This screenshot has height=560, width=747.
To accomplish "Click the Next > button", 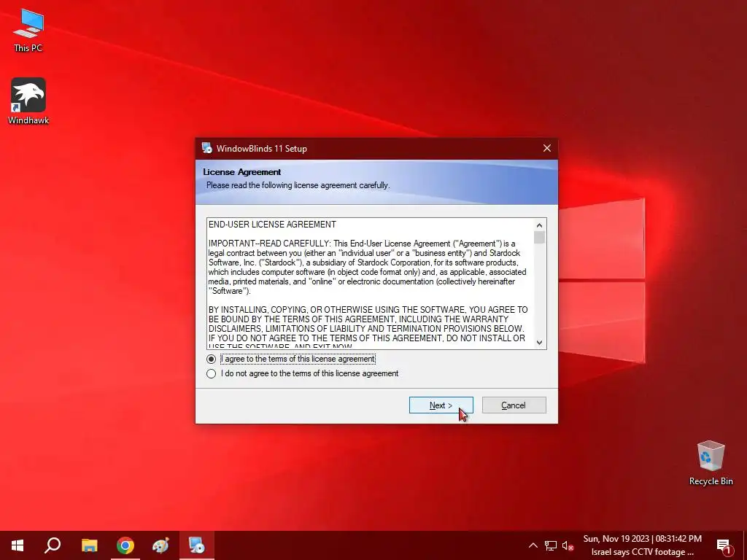I will coord(441,405).
